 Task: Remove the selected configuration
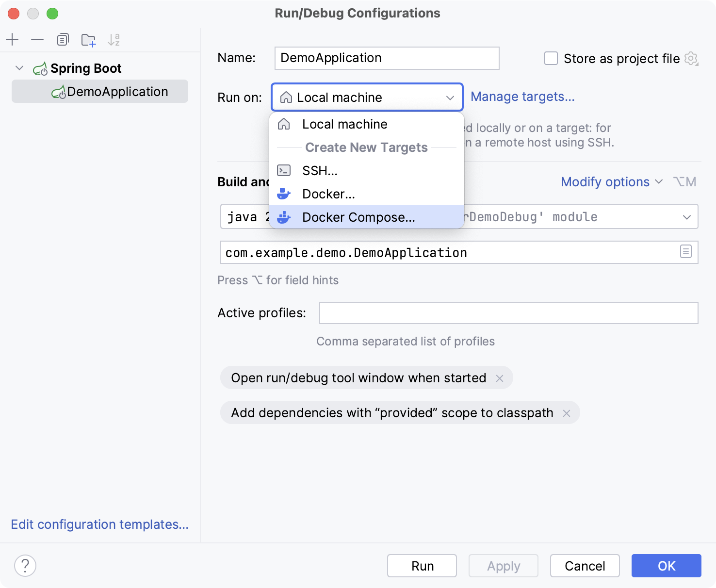coord(37,40)
